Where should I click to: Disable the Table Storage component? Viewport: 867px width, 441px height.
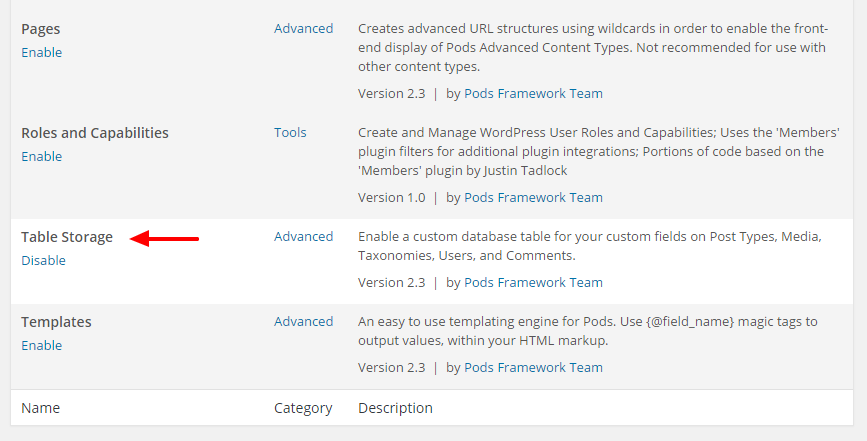click(43, 260)
